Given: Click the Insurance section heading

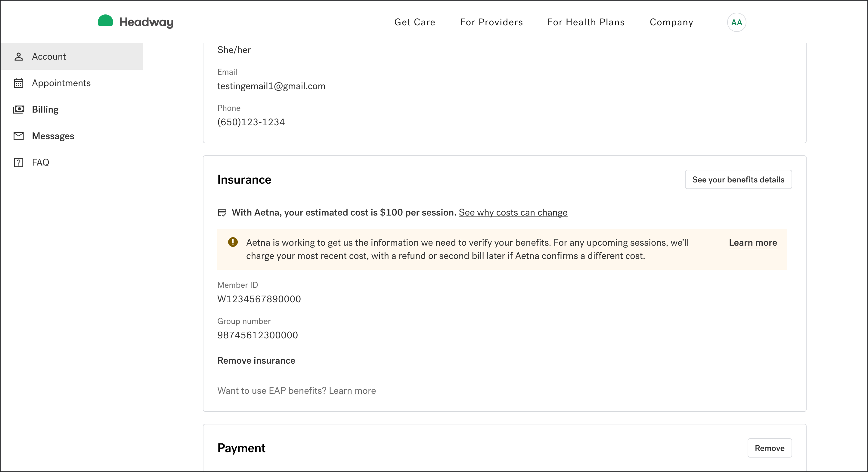Looking at the screenshot, I should [x=244, y=180].
